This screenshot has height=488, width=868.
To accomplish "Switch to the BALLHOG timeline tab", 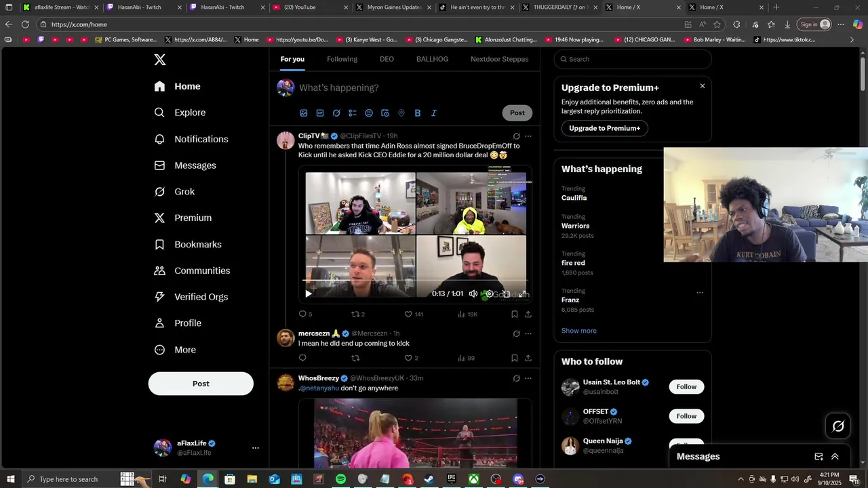I will (x=432, y=59).
